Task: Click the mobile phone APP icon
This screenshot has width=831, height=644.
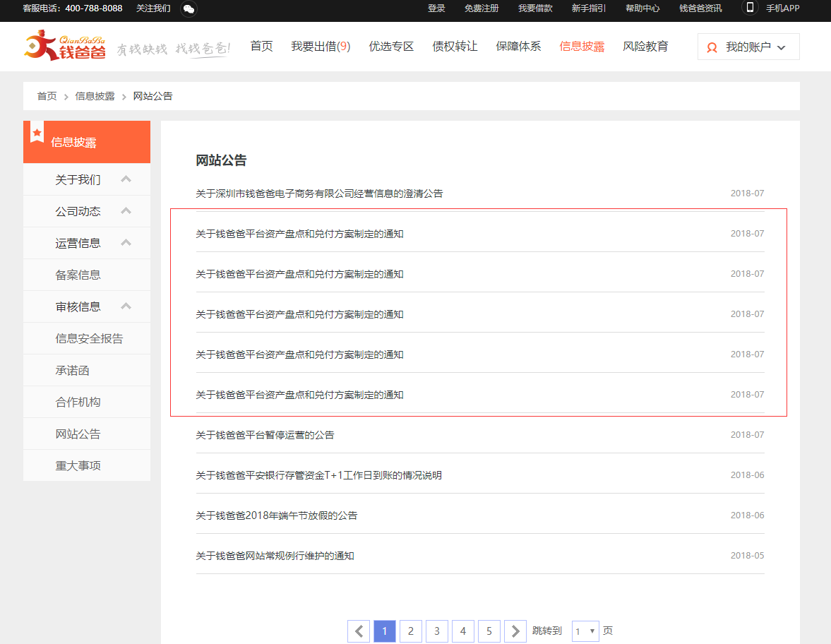Action: (751, 8)
